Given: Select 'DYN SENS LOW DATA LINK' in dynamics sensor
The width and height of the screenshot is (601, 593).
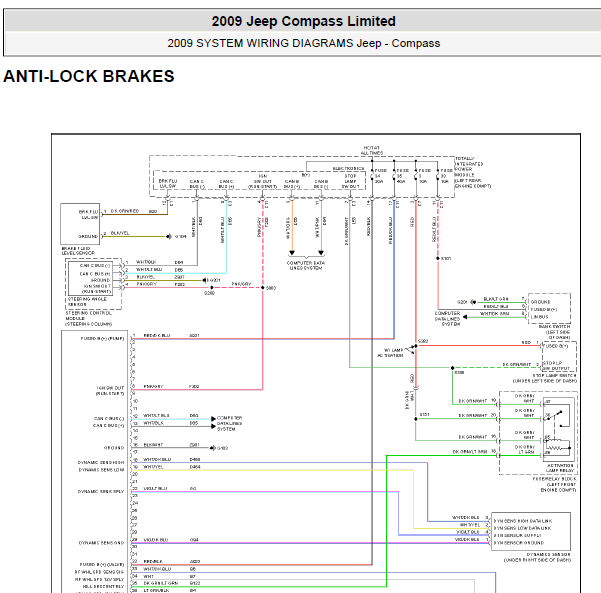Looking at the screenshot, I should tap(522, 528).
